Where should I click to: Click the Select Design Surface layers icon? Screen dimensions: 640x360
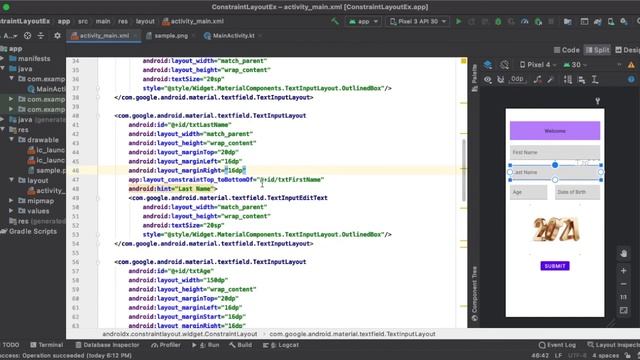[x=488, y=64]
